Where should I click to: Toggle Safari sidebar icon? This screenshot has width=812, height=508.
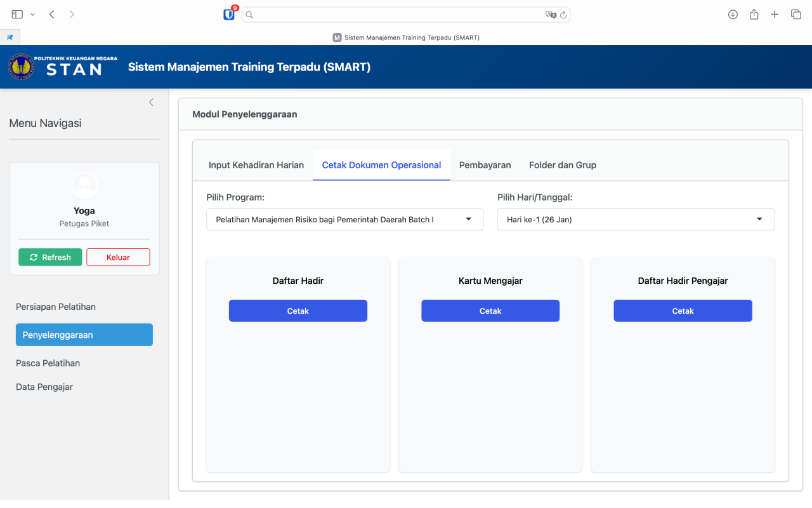pyautogui.click(x=17, y=15)
